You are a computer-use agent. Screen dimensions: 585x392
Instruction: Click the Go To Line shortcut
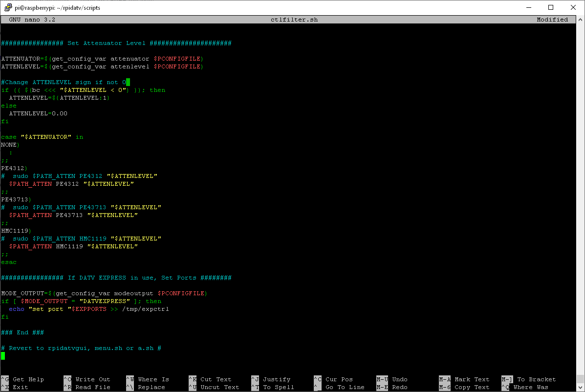click(345, 387)
